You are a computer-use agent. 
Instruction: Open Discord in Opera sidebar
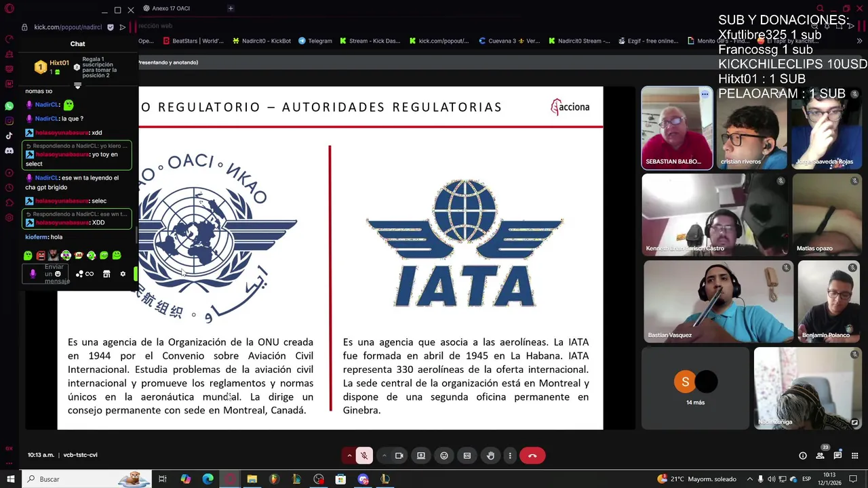coord(9,150)
